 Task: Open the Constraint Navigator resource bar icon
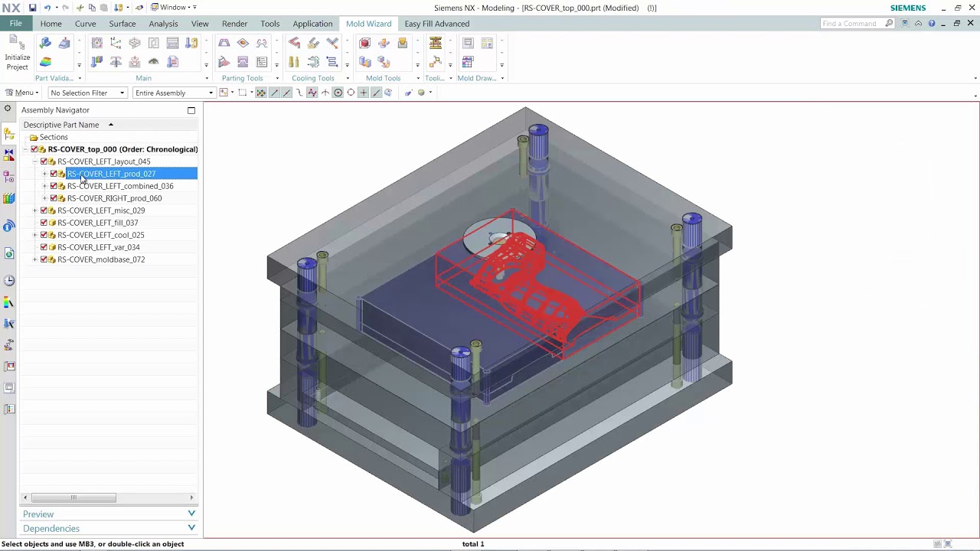(9, 155)
